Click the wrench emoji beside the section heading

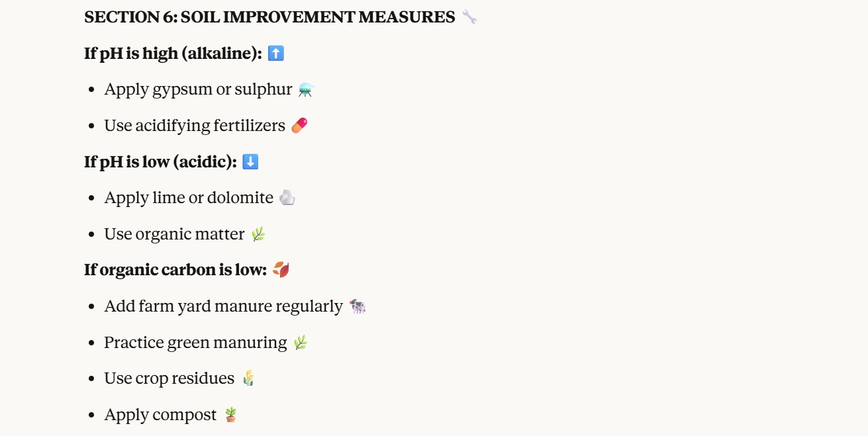click(x=469, y=17)
